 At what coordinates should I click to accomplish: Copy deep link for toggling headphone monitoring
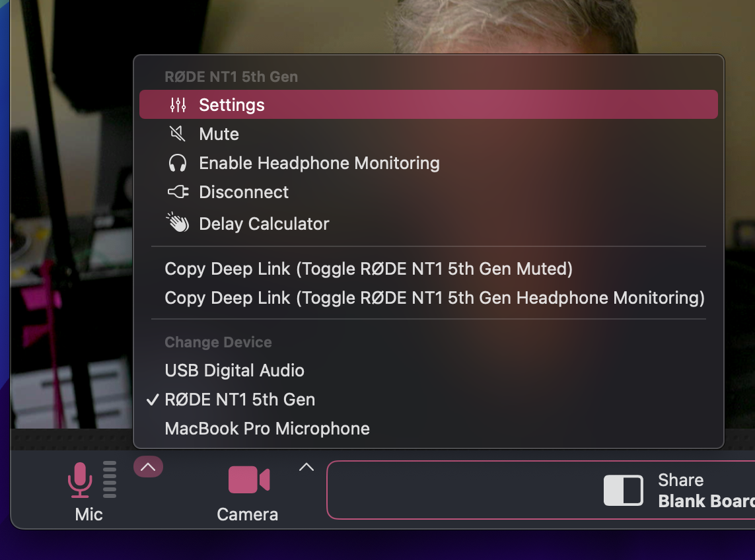click(429, 298)
